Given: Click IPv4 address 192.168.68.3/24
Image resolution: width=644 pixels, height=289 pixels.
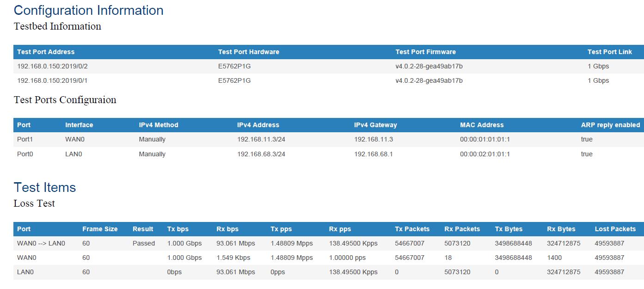Looking at the screenshot, I should point(261,154).
